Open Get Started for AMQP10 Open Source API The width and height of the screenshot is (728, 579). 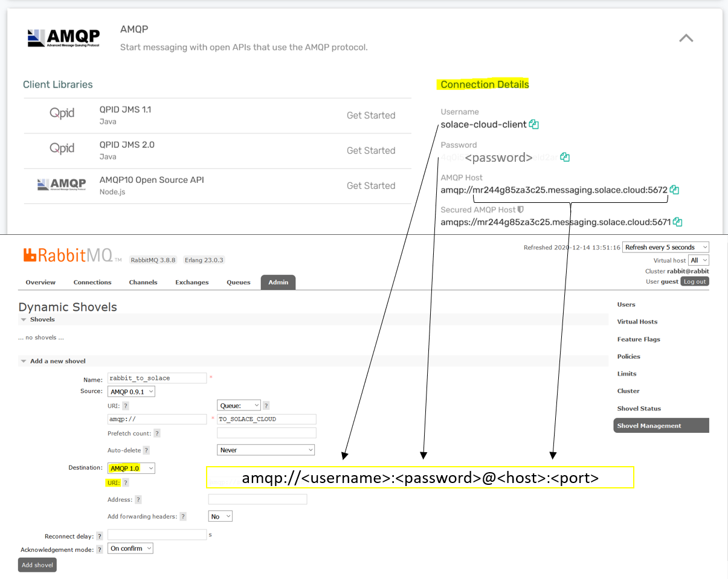click(371, 185)
